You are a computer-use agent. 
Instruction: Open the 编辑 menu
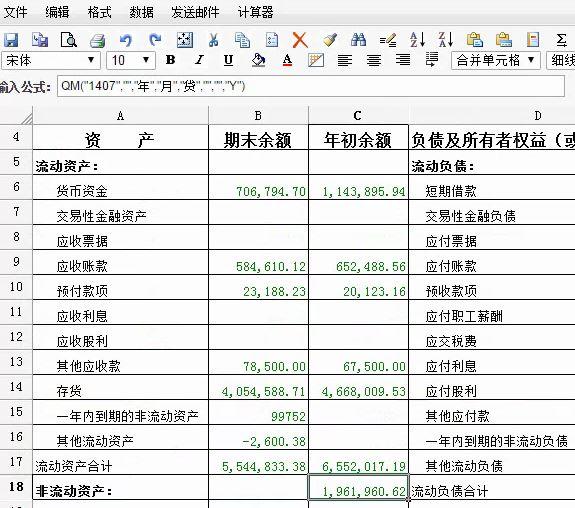(x=57, y=12)
